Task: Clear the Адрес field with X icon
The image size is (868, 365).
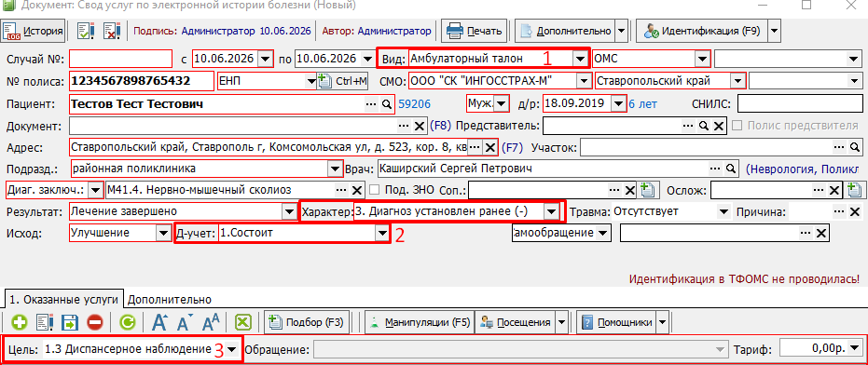Action: (489, 148)
